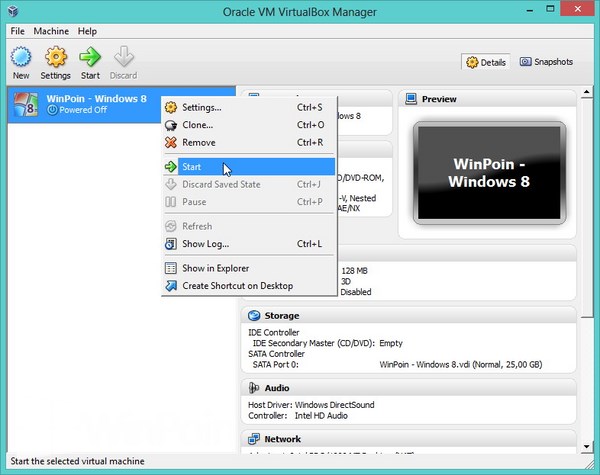Click the Storage section disk icon
This screenshot has width=600, height=475.
(x=254, y=316)
